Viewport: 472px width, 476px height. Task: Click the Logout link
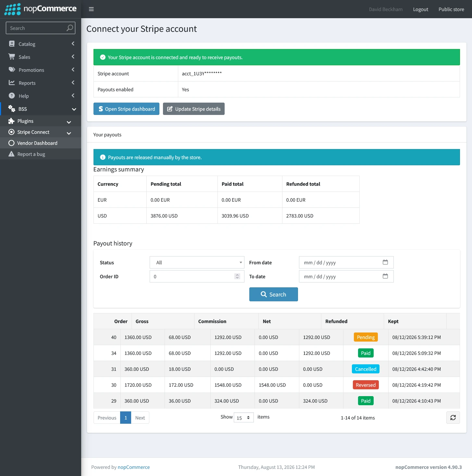tap(421, 9)
